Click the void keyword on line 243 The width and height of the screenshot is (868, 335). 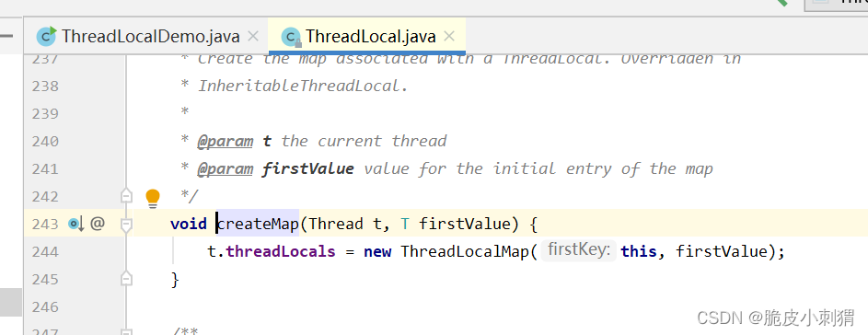pyautogui.click(x=189, y=225)
